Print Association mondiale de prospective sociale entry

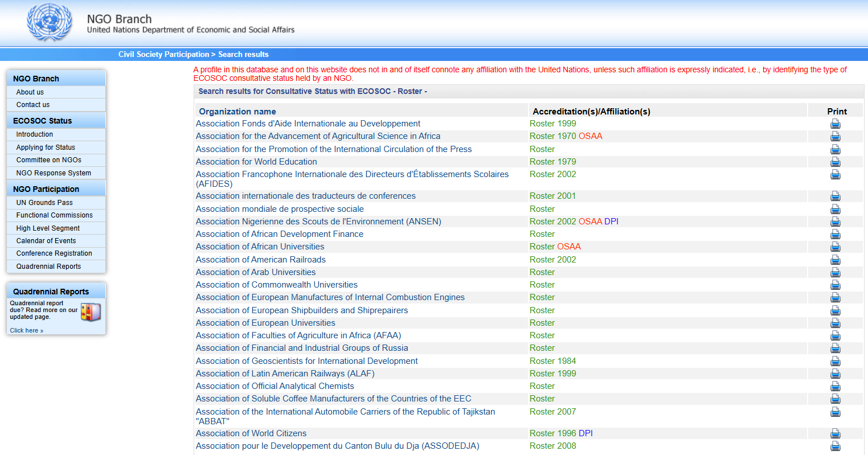pos(835,209)
